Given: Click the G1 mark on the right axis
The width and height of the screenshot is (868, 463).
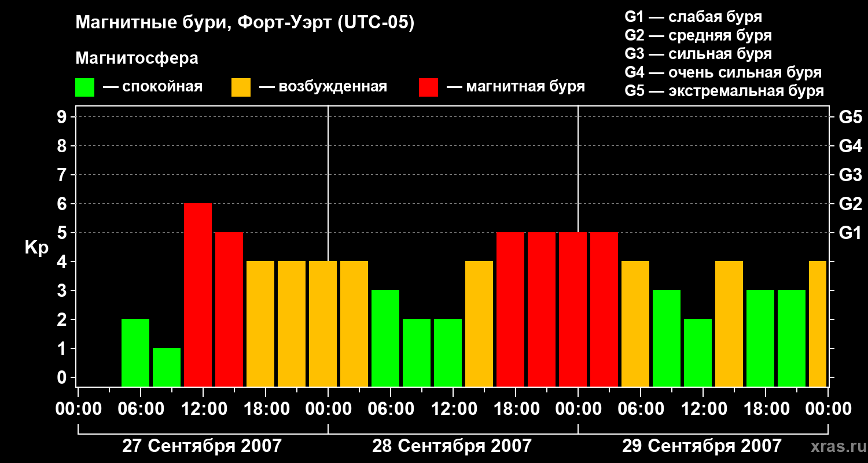Looking at the screenshot, I should pos(850,233).
